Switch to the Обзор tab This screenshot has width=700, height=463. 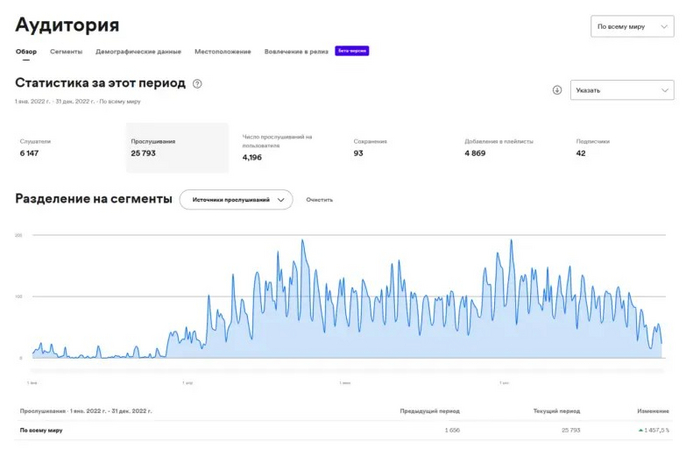pyautogui.click(x=26, y=51)
